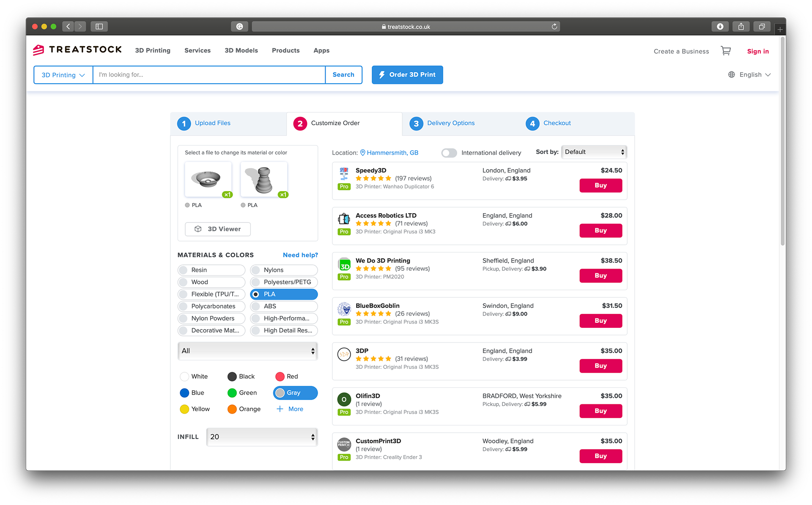Click the step 3 number circle
Viewport: 812px width, 505px height.
416,124
